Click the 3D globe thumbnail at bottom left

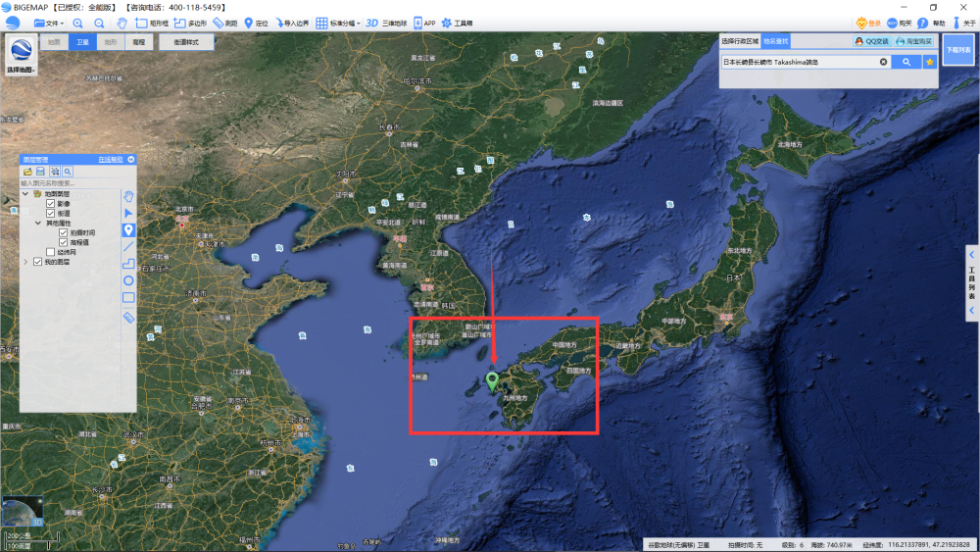23,512
